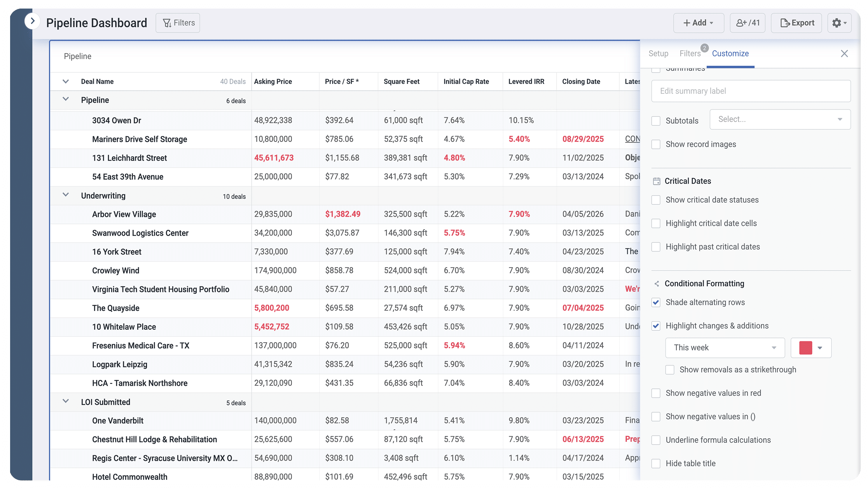Open the This week period dropdown
Screen dimensions: 868x488
tap(725, 348)
